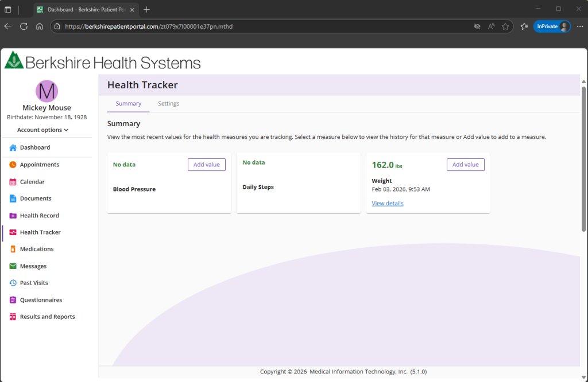Open Appointments via its clock icon
Screen dimensions: 588x382
13,165
